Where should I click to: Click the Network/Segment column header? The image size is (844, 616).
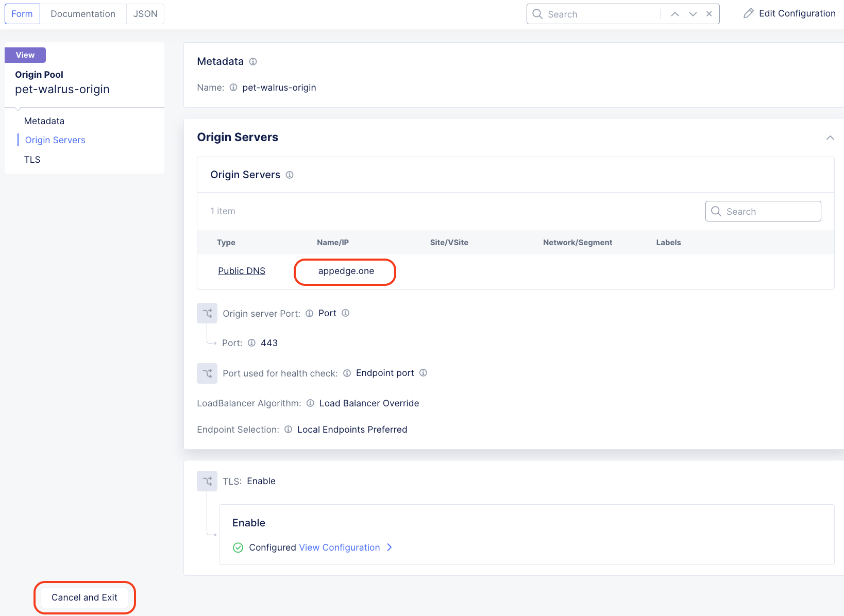pyautogui.click(x=578, y=243)
